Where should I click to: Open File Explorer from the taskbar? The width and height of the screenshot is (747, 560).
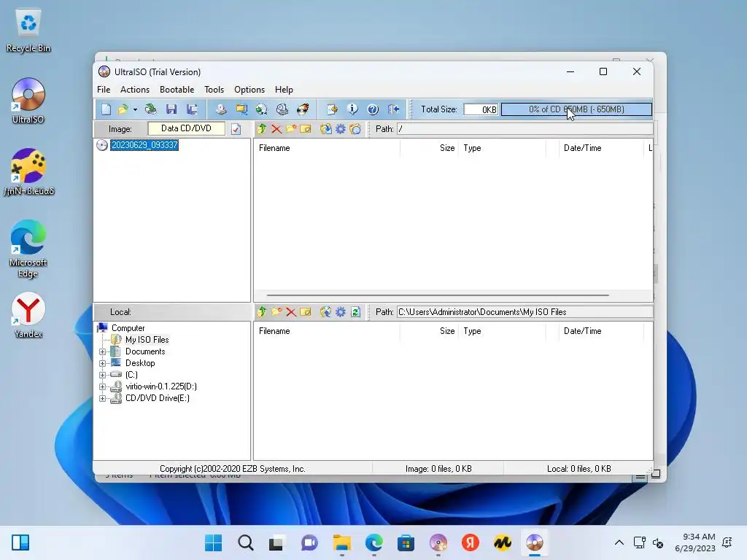(x=341, y=542)
